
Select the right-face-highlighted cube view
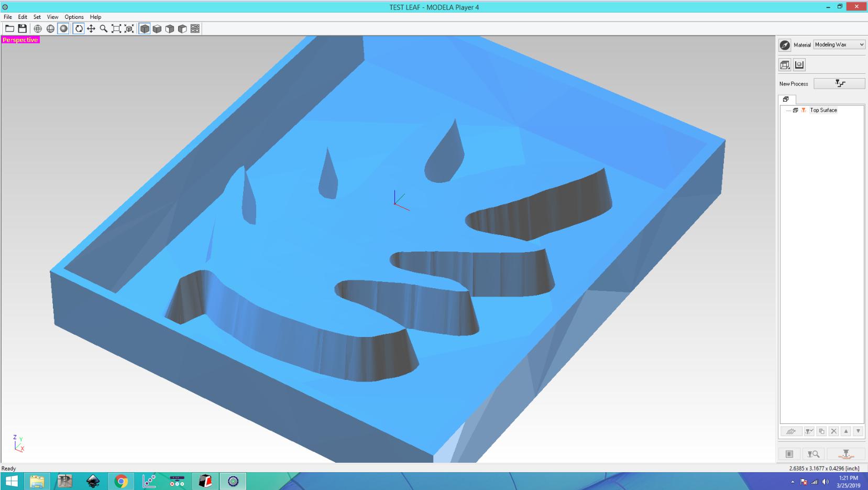click(182, 29)
